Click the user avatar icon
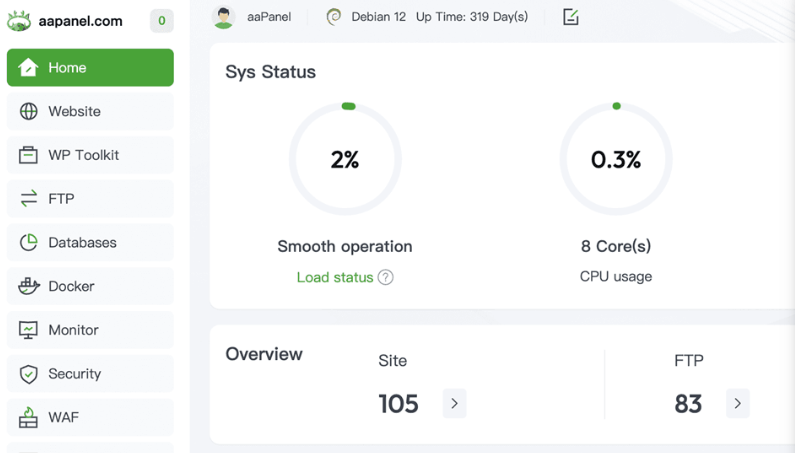 click(x=224, y=17)
